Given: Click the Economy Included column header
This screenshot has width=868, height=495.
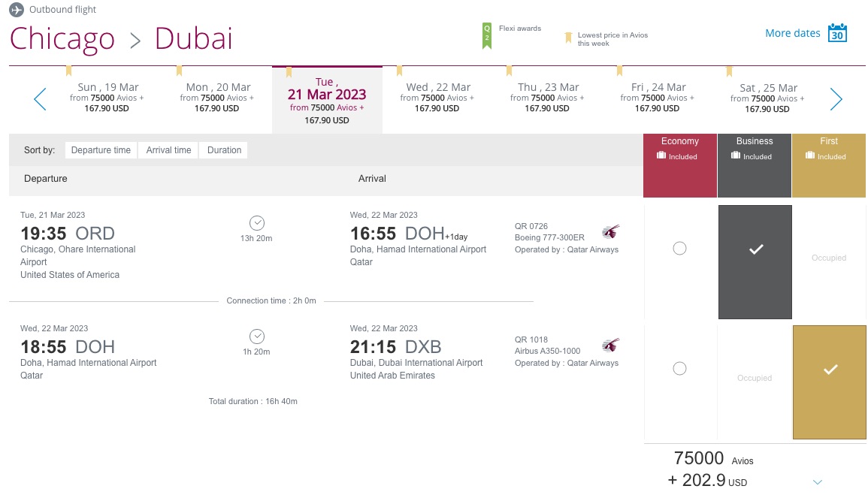Looking at the screenshot, I should pyautogui.click(x=679, y=164).
